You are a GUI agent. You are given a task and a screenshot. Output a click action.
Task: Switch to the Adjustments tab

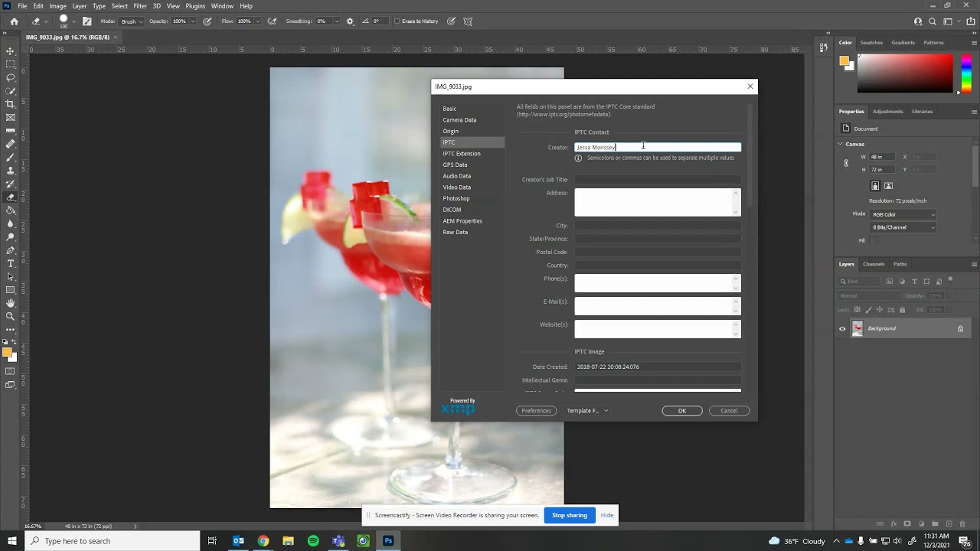(887, 112)
